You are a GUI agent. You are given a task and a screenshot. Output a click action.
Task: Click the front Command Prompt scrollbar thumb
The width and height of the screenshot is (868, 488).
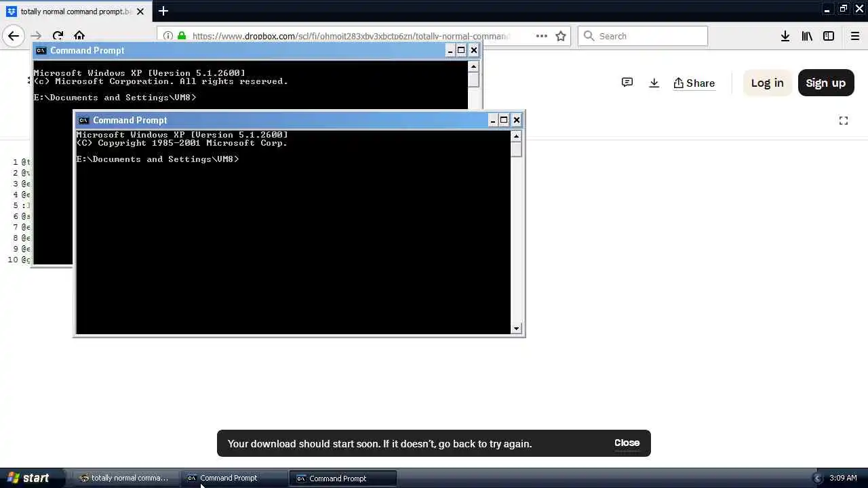click(516, 149)
